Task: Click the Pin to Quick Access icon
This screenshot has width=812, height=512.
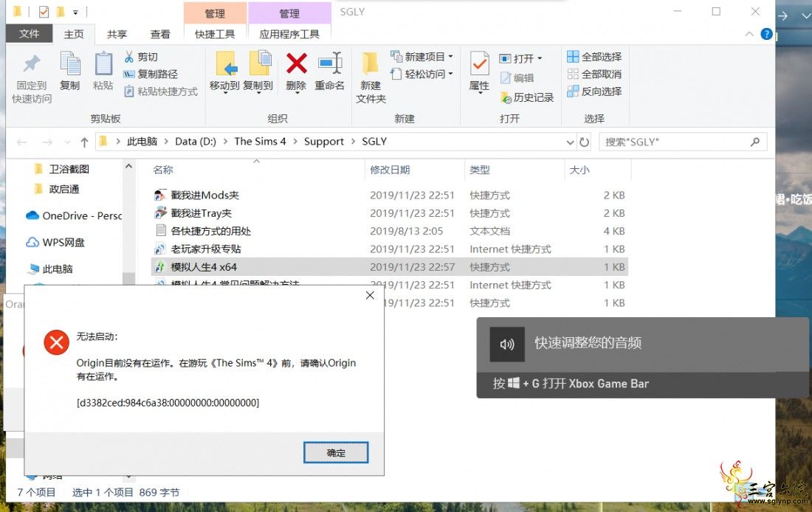Action: pyautogui.click(x=32, y=64)
